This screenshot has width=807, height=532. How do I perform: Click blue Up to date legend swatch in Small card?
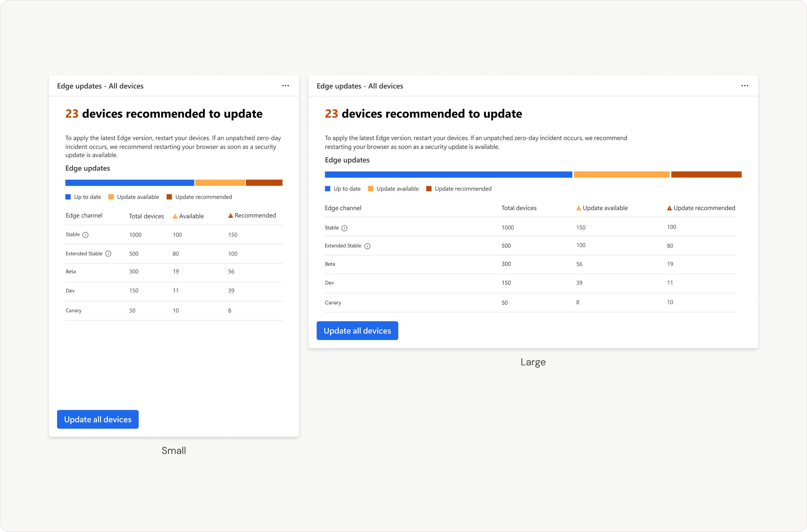coord(68,197)
